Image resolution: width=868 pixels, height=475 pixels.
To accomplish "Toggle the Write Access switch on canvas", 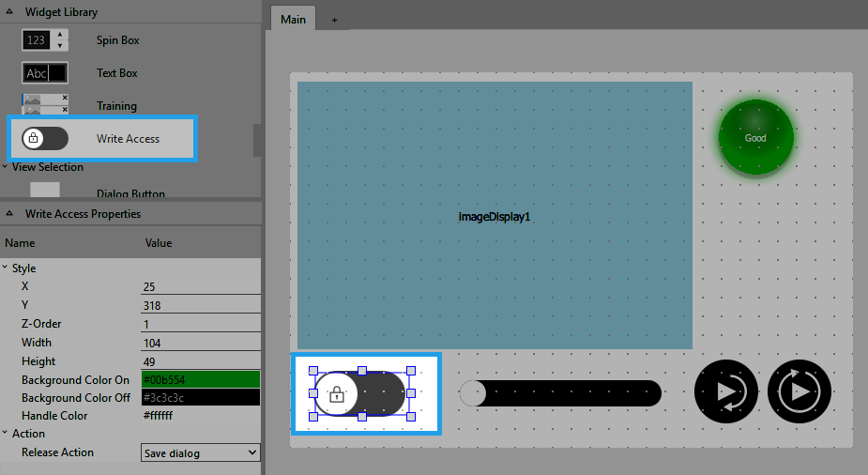I will pos(360,394).
